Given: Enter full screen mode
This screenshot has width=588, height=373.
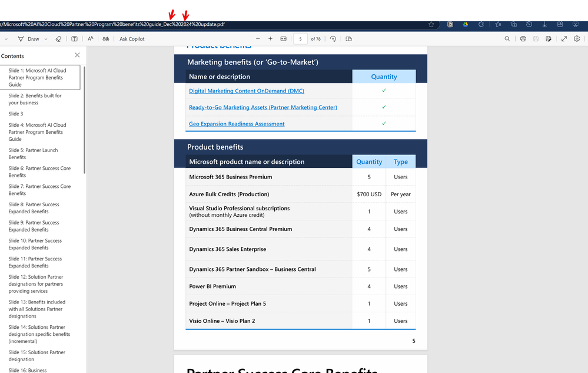Looking at the screenshot, I should coord(564,39).
